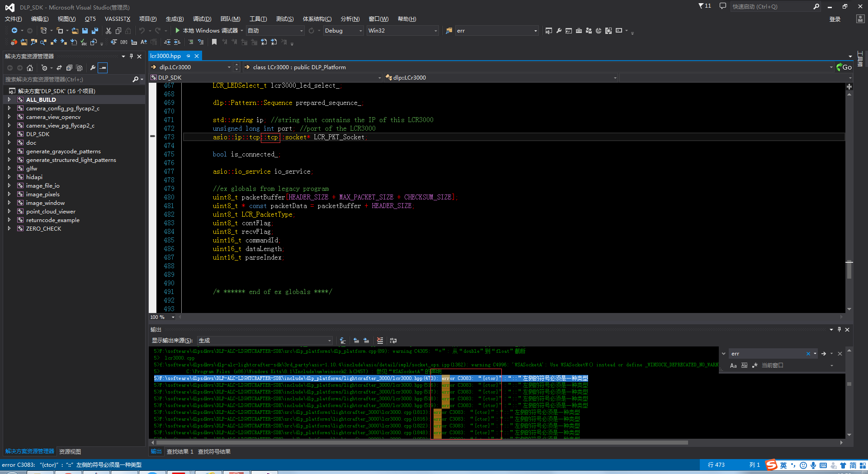This screenshot has height=474, width=868.
Task: Clear all text in Output panel
Action: (x=380, y=341)
